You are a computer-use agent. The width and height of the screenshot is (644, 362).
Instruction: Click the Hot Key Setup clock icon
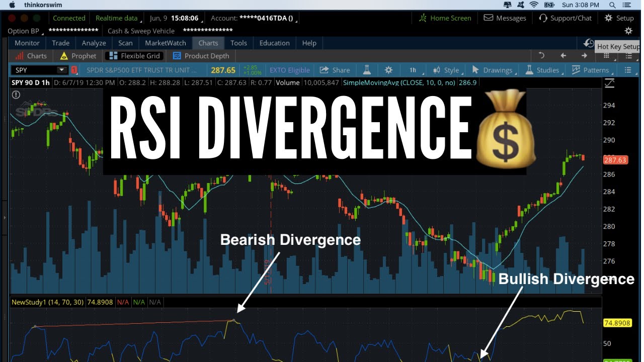pyautogui.click(x=589, y=44)
